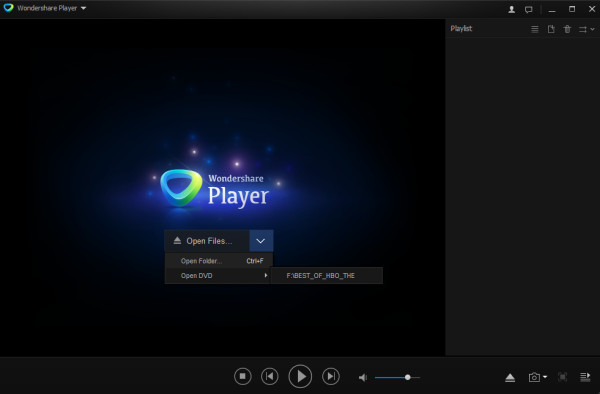Adjust the volume slider
Screen dimensions: 600x394
tap(397, 378)
